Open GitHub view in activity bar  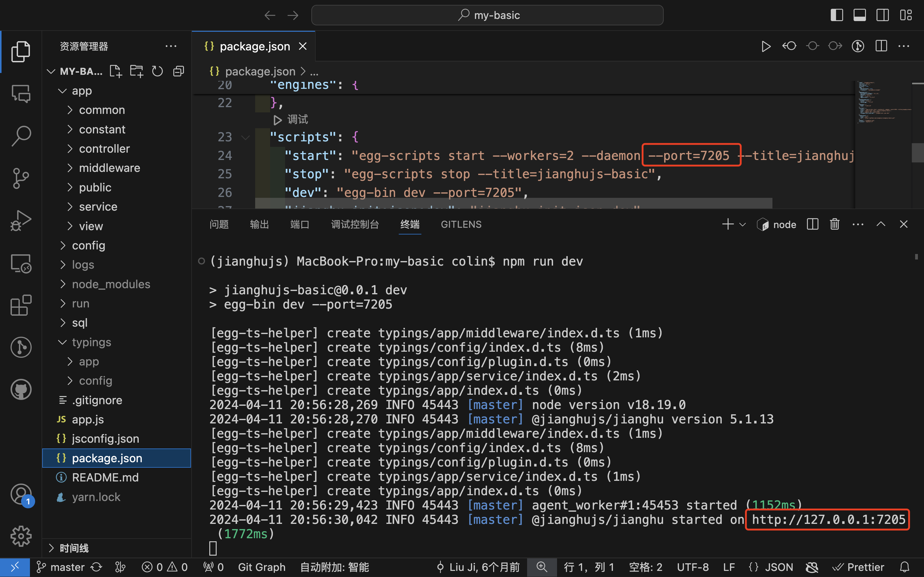(20, 390)
